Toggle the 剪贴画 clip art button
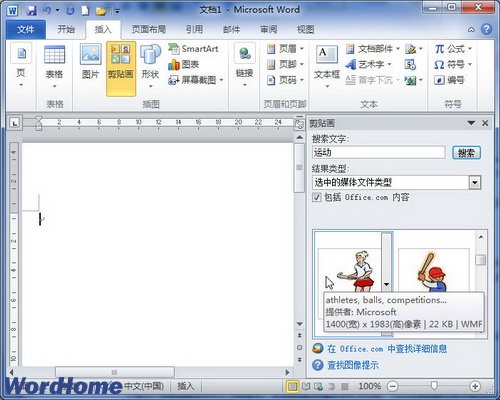Viewport: 500px width, 400px height. point(121,69)
